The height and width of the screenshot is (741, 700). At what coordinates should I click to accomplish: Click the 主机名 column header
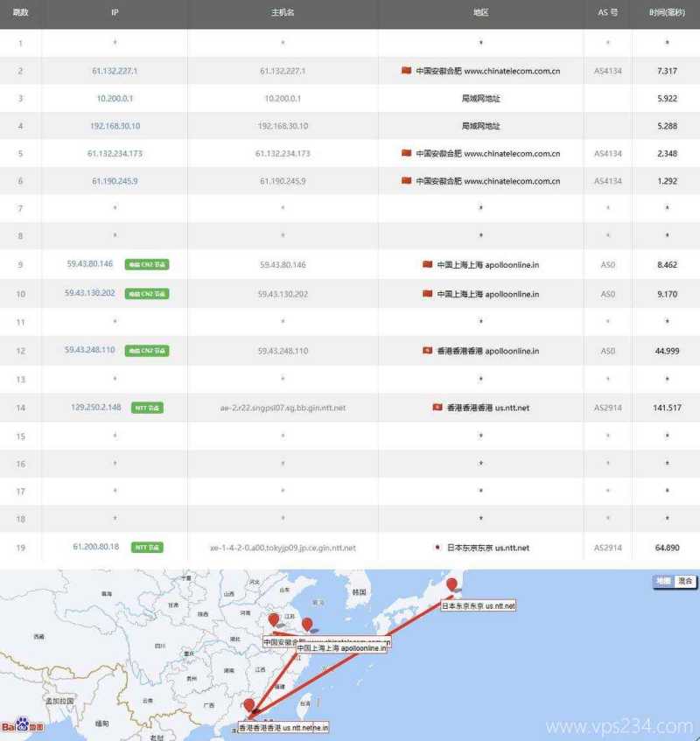pos(282,13)
